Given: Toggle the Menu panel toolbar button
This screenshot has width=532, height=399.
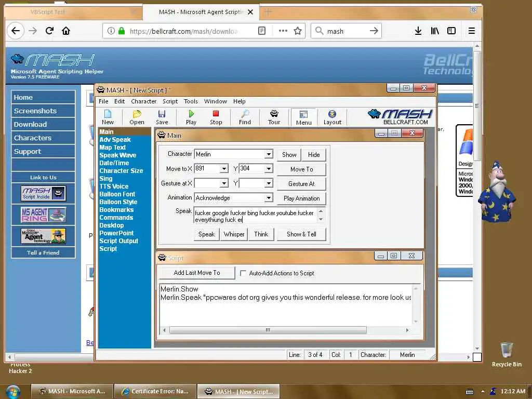Looking at the screenshot, I should pos(303,117).
